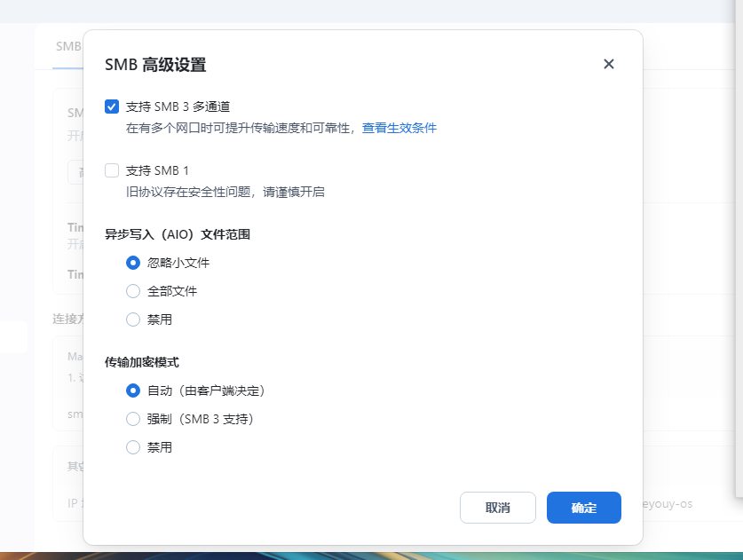Select 禁用 under 传输加密模式
This screenshot has width=743, height=560.
[x=133, y=447]
